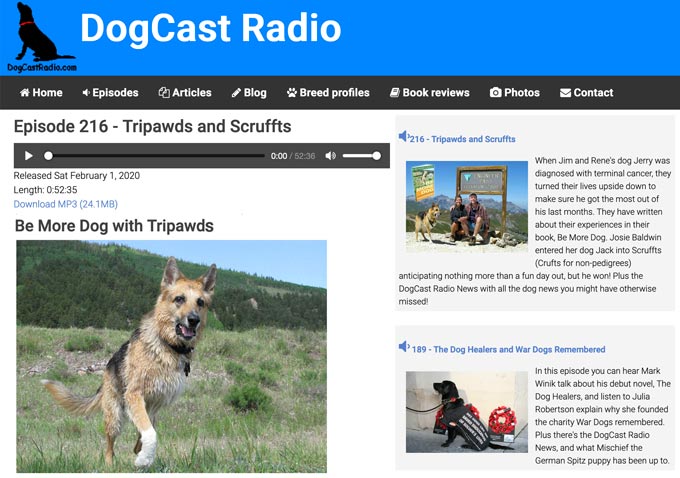Open the Photos page

[x=515, y=92]
